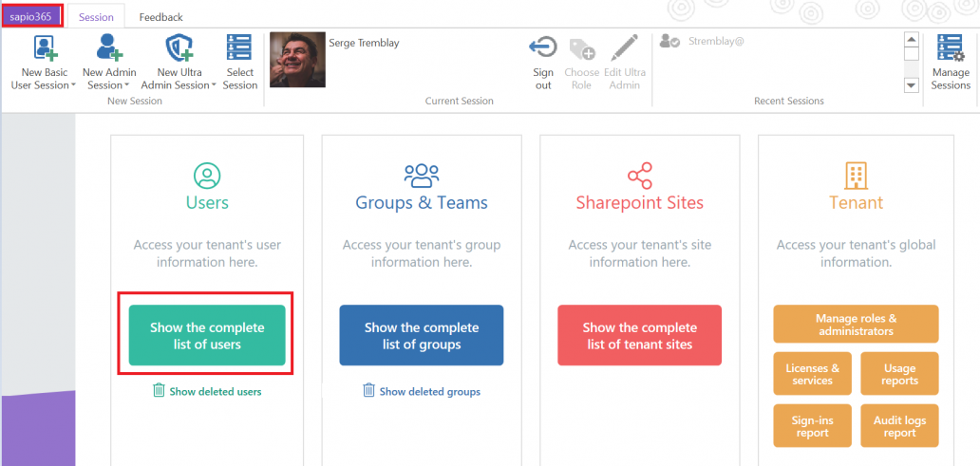980x466 pixels.
Task: Expand the New Ultra Admin Session dropdown arrow
Action: click(214, 85)
